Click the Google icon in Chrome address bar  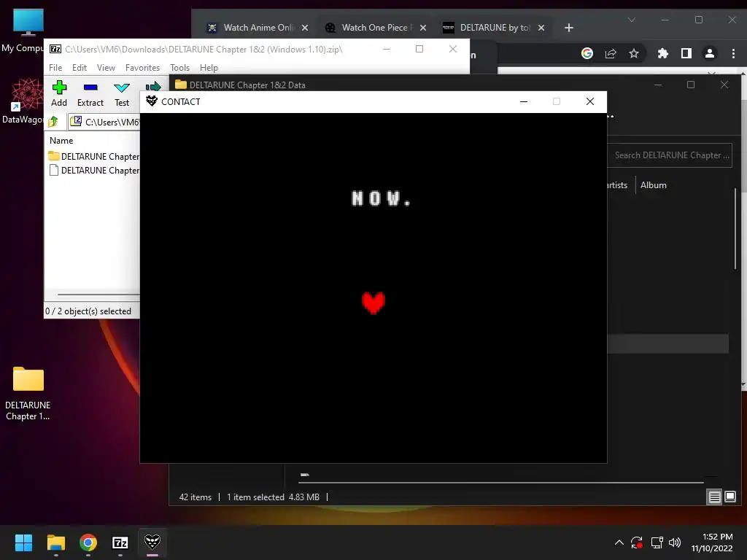tap(587, 53)
